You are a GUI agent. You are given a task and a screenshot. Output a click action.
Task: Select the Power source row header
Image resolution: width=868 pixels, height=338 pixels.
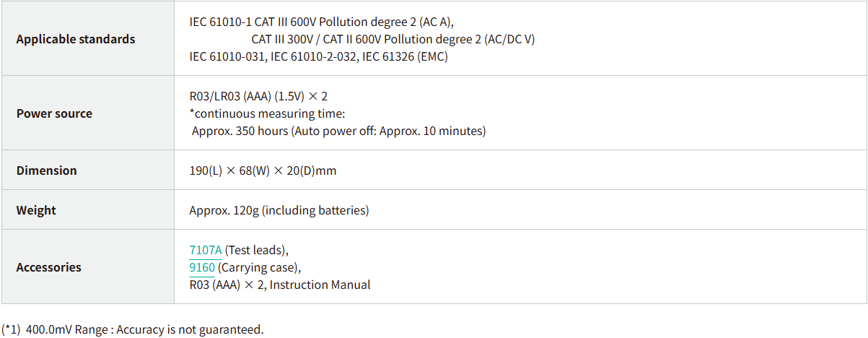click(x=54, y=113)
